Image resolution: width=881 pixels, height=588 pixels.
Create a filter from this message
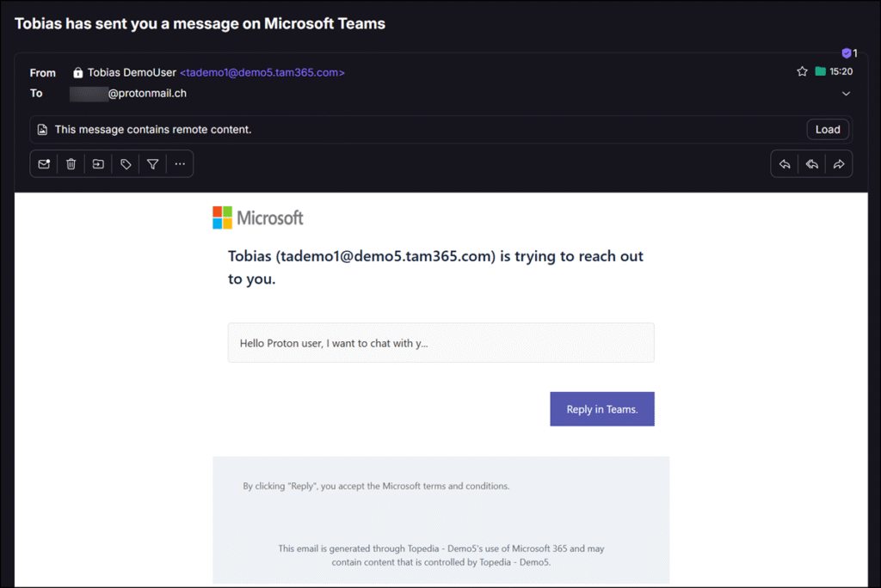[152, 163]
